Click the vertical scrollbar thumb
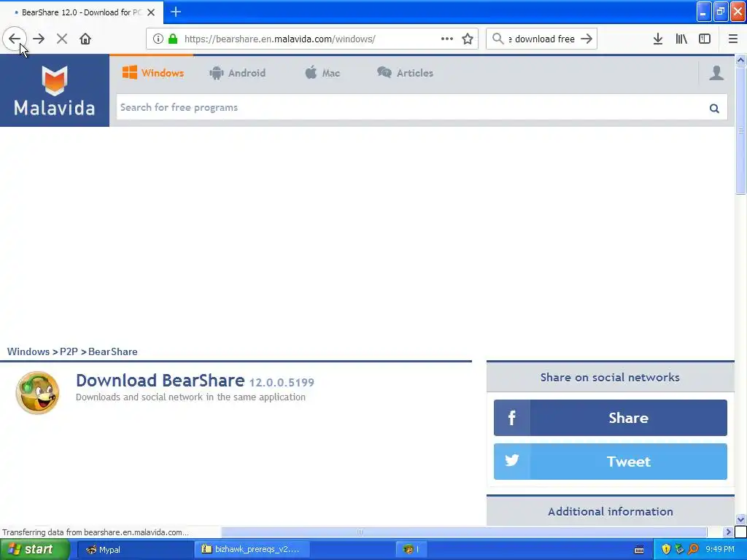The width and height of the screenshot is (747, 560). tap(740, 130)
